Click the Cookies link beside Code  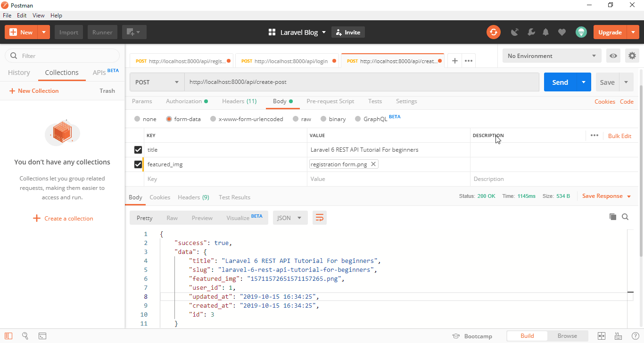pos(605,101)
